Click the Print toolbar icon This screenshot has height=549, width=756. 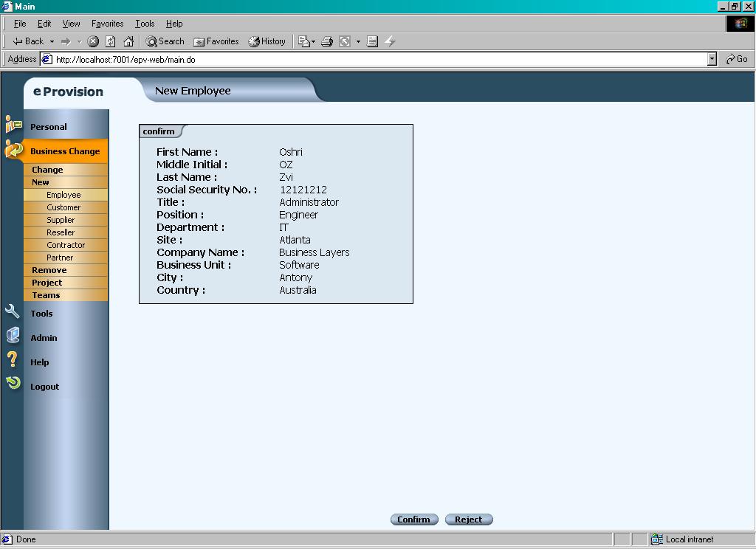[x=327, y=41]
